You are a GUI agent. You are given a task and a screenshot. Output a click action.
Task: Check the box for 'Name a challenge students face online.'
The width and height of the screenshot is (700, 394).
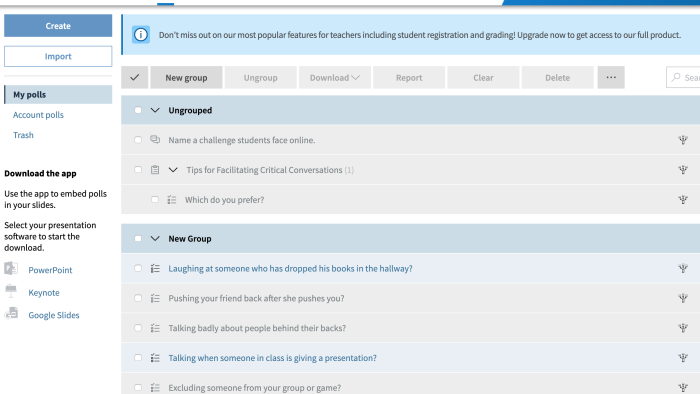click(138, 140)
